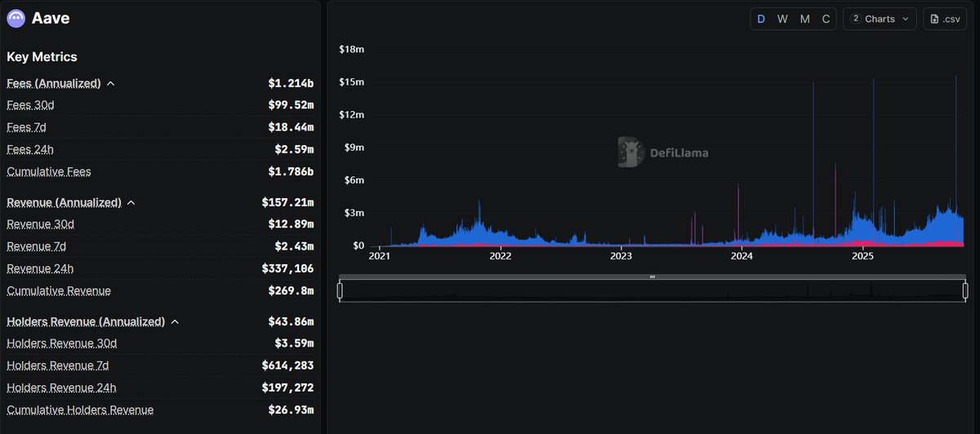Viewport: 980px width, 434px height.
Task: Click the Holders Revenue 7d label
Action: click(x=58, y=365)
